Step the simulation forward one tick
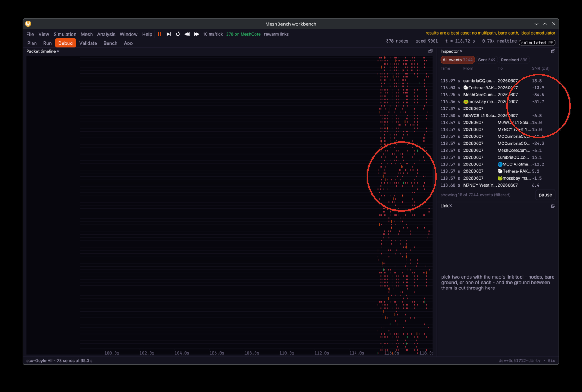582x392 pixels. coord(168,34)
